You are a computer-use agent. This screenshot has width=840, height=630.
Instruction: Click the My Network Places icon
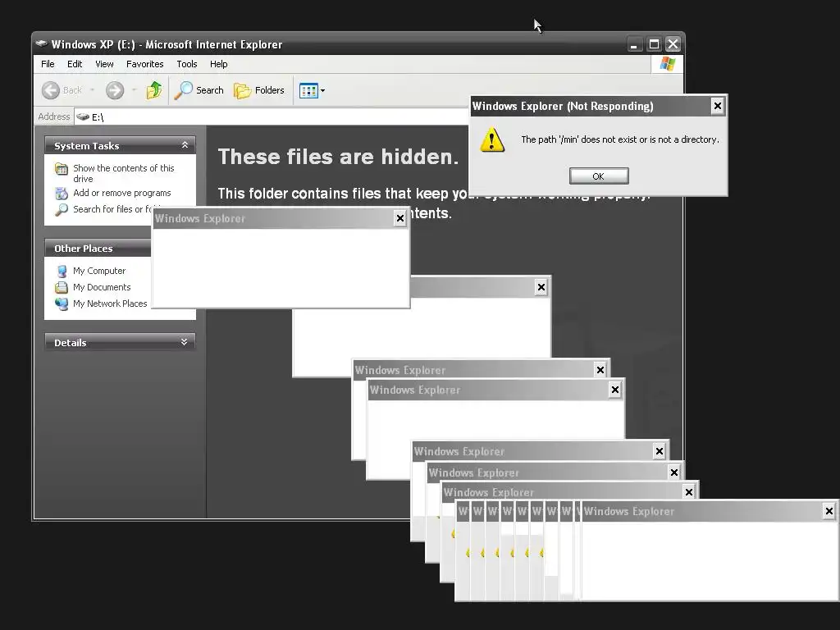[x=62, y=304]
